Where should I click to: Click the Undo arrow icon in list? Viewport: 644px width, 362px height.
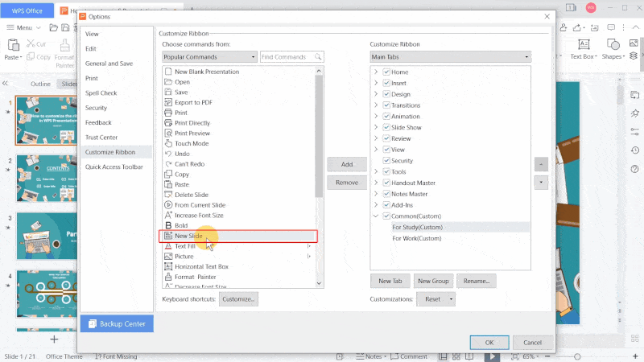(168, 154)
